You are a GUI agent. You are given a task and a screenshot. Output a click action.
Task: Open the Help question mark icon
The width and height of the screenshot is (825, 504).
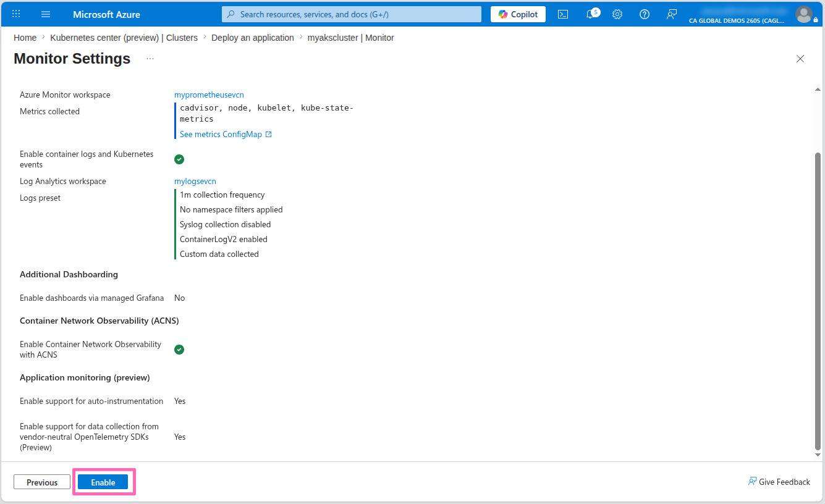point(645,14)
